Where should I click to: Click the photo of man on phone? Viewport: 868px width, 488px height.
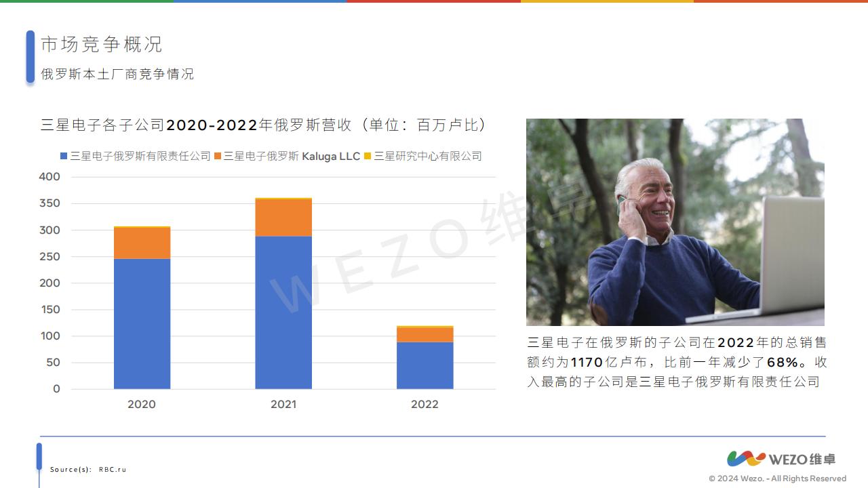675,222
